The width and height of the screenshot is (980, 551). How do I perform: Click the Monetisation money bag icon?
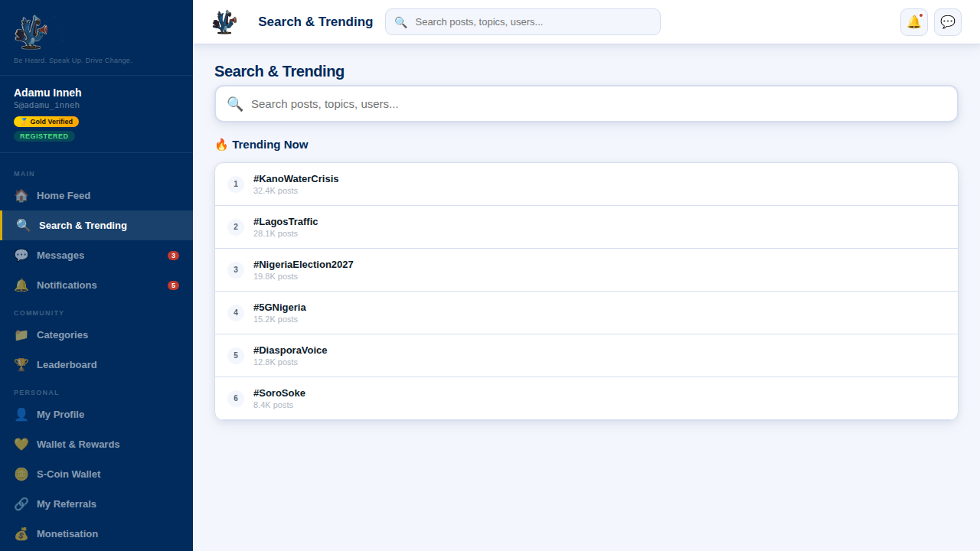[x=21, y=534]
